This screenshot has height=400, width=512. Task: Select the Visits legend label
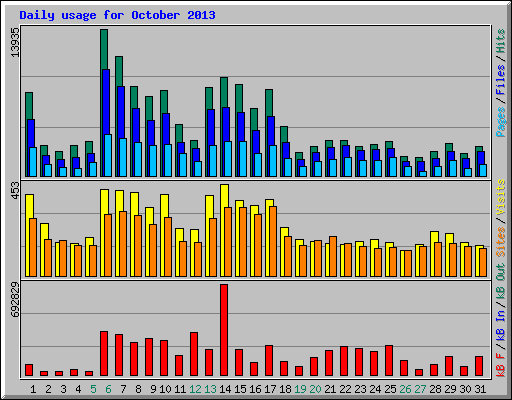pyautogui.click(x=501, y=198)
